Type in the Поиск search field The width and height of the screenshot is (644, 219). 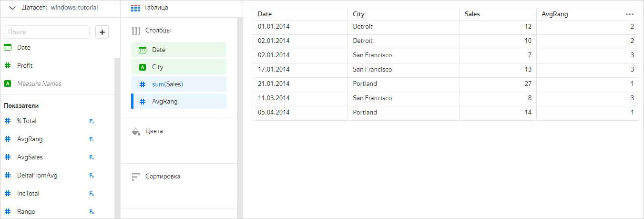click(47, 32)
